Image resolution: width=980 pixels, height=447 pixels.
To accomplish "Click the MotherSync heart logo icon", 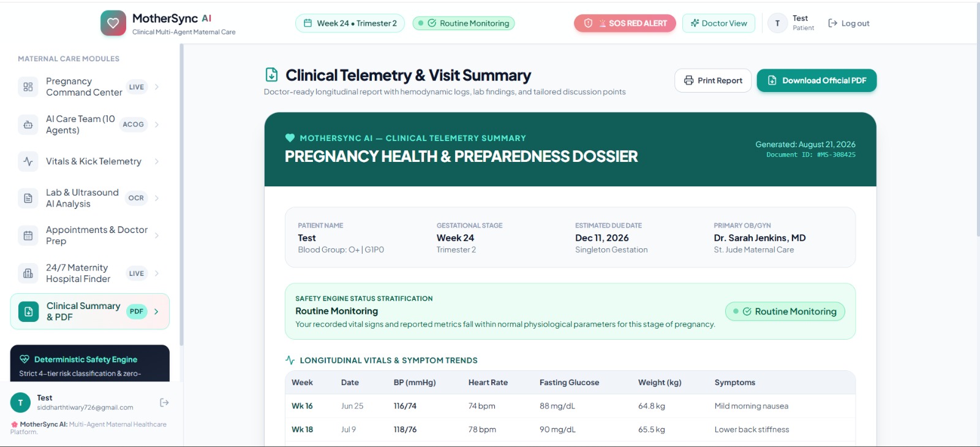I will (113, 23).
